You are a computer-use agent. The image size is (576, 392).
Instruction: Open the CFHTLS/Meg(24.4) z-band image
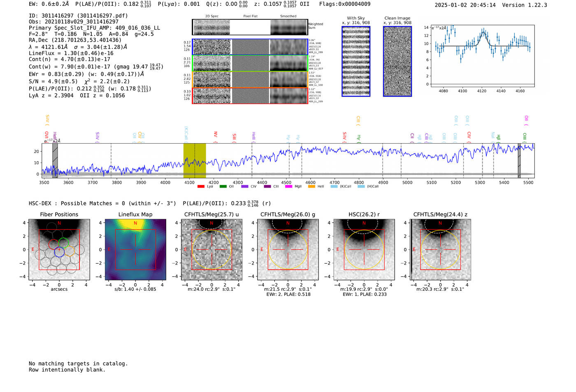pos(440,250)
